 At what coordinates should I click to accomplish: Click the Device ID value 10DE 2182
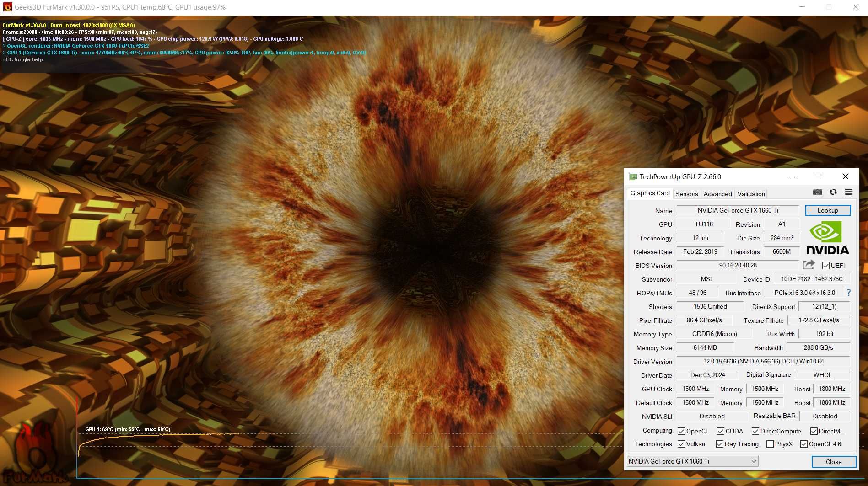tap(812, 279)
